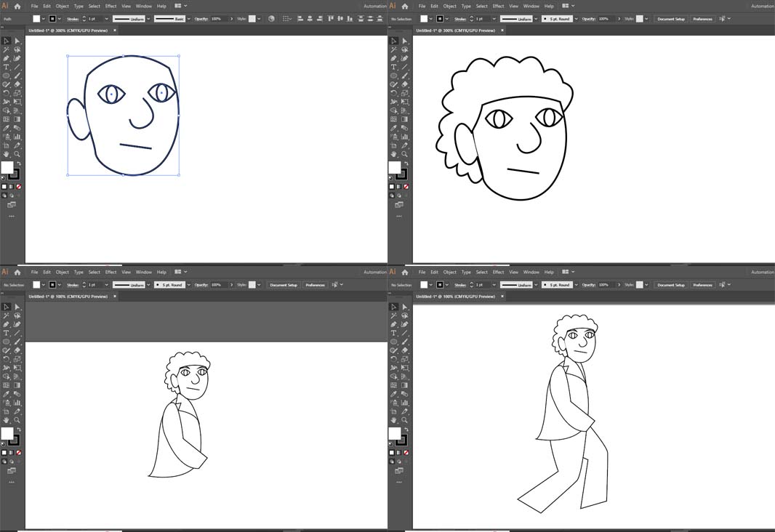Viewport: 775px width, 532px height.
Task: Pick the Hand tool in bottom-right window
Action: (393, 420)
